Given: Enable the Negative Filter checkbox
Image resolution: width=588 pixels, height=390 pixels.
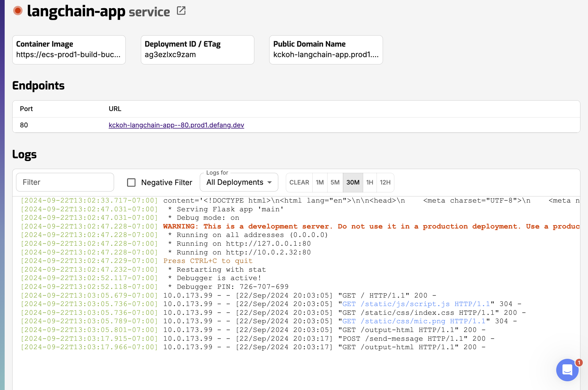Looking at the screenshot, I should [x=131, y=182].
